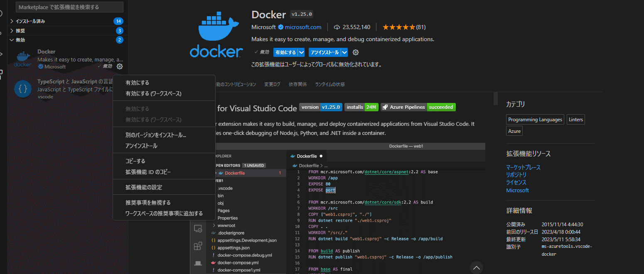Image resolution: width=644 pixels, height=274 pixels.
Task: Click the blue アンインストール button
Action: 325,52
